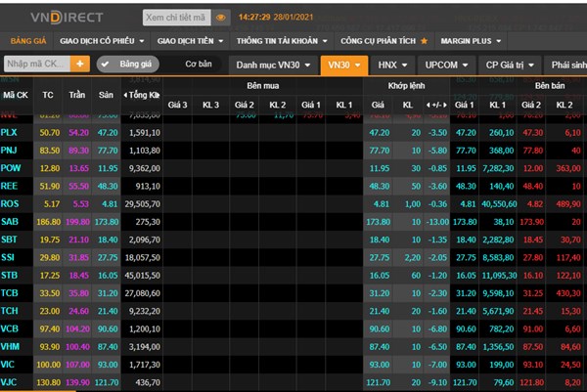Image resolution: width=587 pixels, height=392 pixels.
Task: Select the Bảng giá tab
Action: click(28, 41)
